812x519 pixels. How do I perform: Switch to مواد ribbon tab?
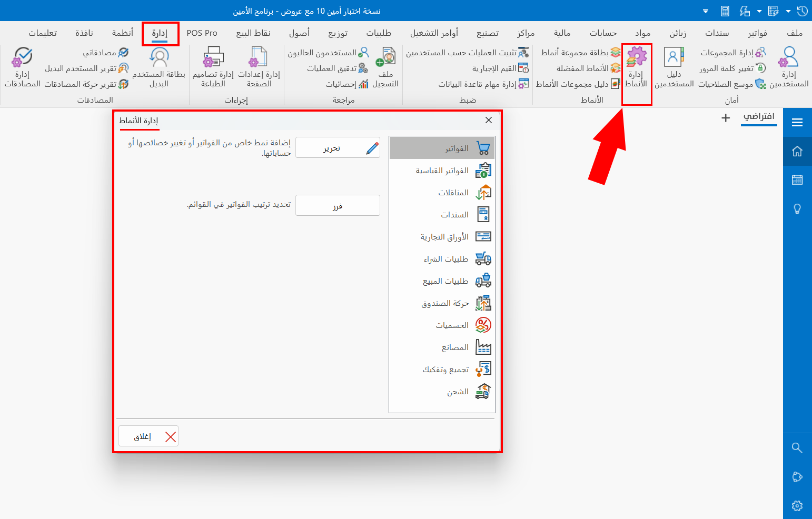click(642, 33)
